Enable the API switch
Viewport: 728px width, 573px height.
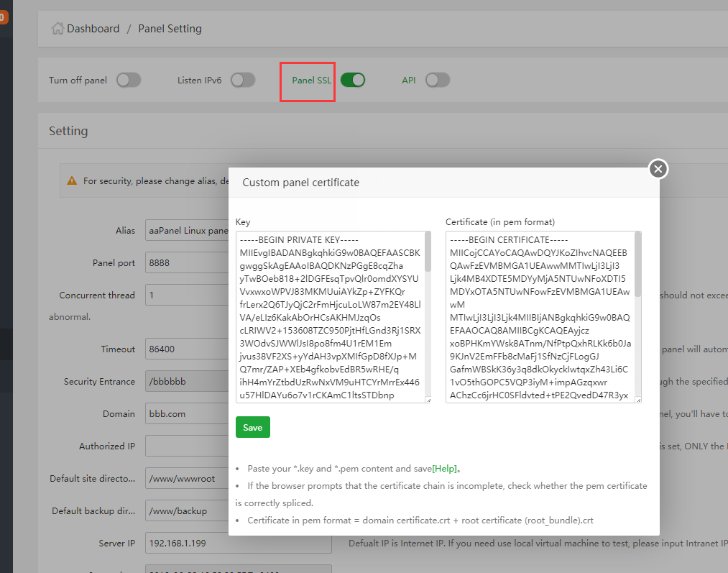pyautogui.click(x=438, y=81)
